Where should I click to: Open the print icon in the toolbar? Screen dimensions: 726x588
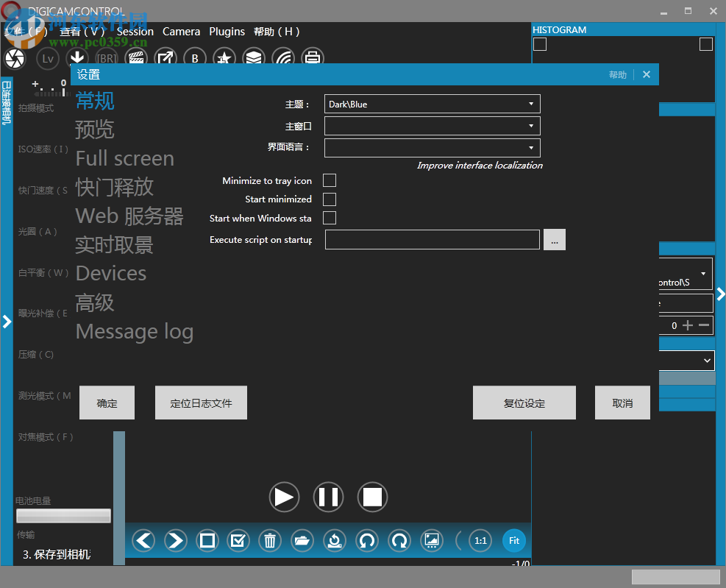click(313, 58)
